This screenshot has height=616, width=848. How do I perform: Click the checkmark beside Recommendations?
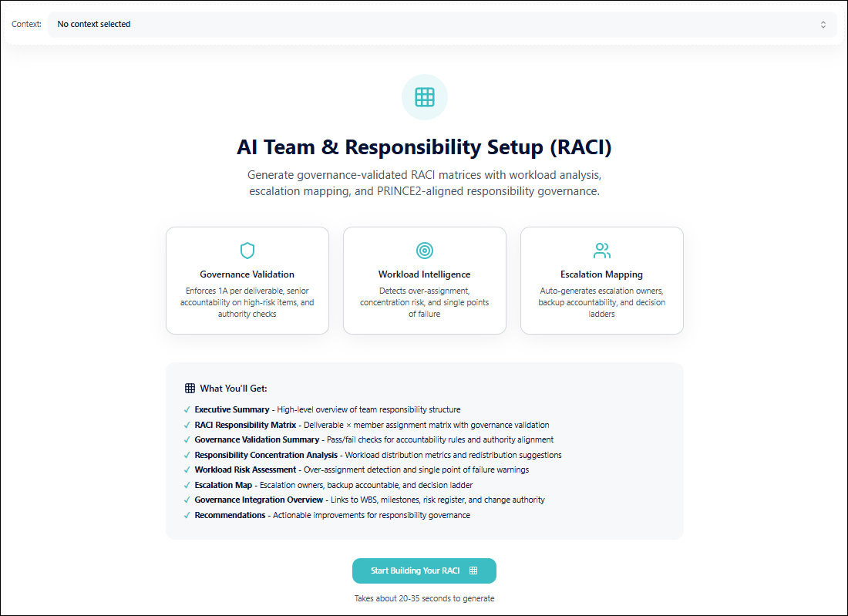click(186, 515)
